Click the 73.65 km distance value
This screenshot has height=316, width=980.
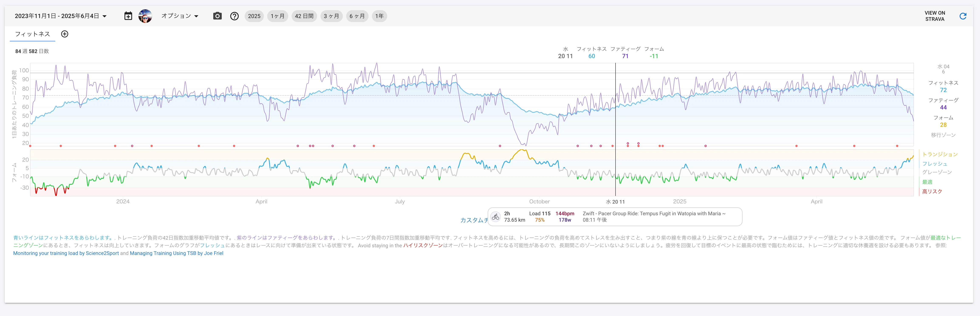tap(514, 220)
